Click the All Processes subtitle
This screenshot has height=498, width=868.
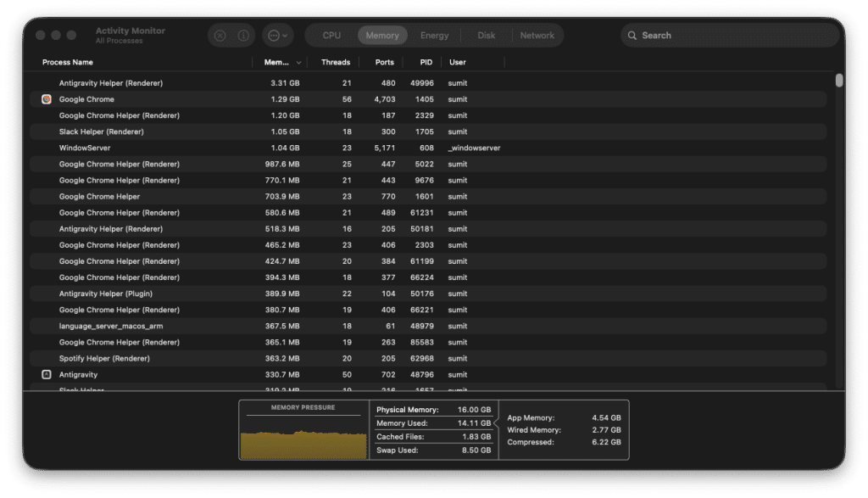coord(119,41)
